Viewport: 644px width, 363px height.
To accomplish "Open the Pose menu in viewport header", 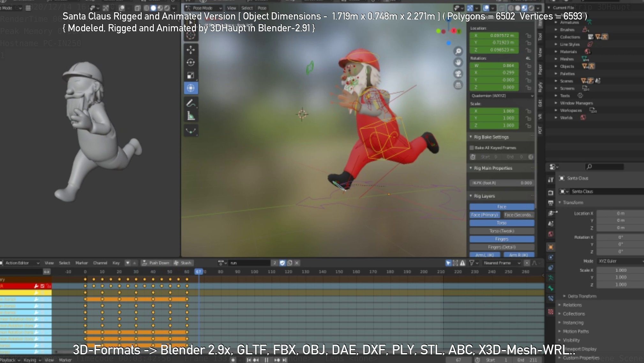I will pos(262,8).
